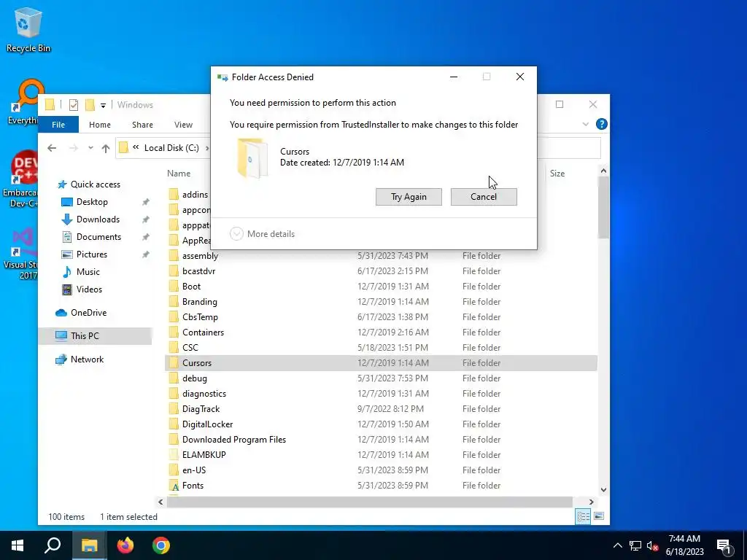Expand More details in the dialog

pyautogui.click(x=263, y=234)
